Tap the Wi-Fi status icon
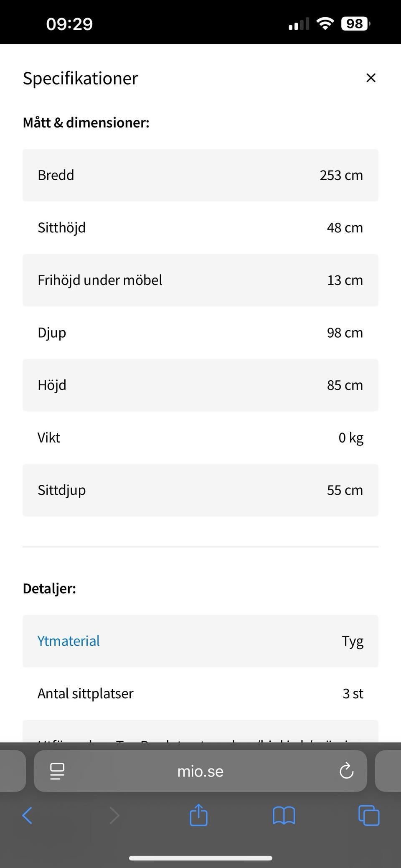The image size is (401, 868). tap(325, 23)
